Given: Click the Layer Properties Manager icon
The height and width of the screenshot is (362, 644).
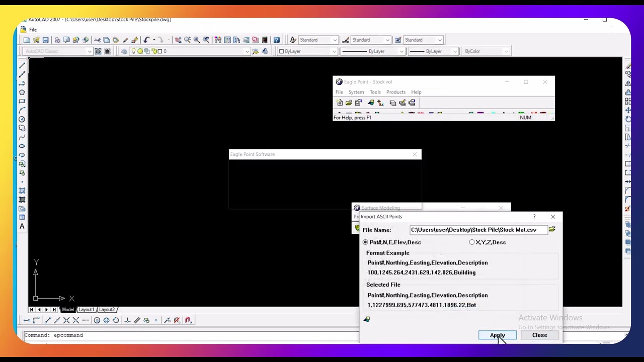Looking at the screenshot, I should (x=124, y=51).
